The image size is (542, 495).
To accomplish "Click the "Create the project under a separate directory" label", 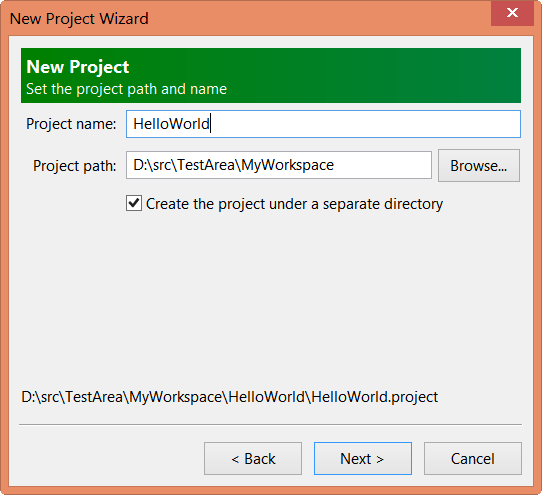I will [294, 204].
